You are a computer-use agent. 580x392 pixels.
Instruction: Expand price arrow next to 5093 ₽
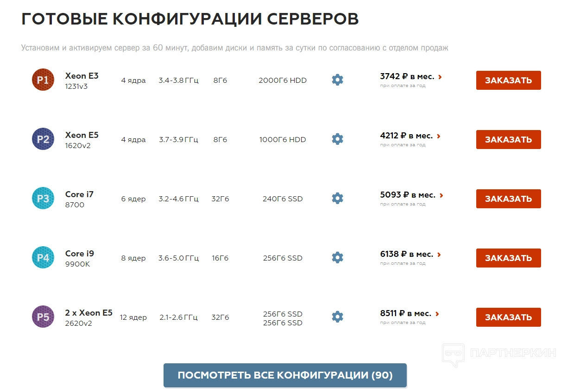pyautogui.click(x=441, y=195)
